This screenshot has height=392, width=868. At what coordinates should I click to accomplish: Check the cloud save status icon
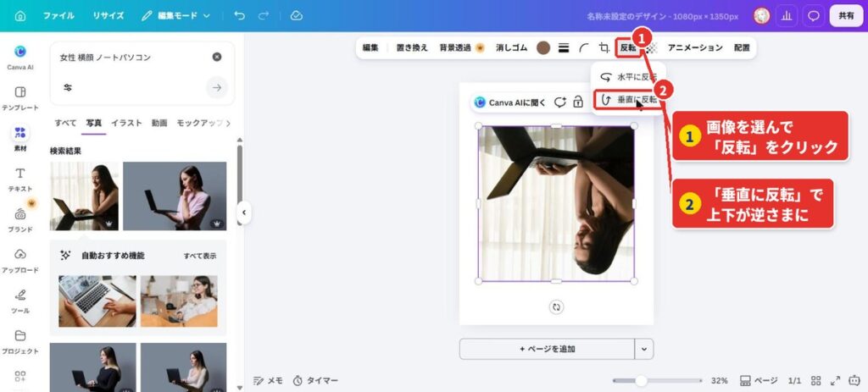coord(297,16)
